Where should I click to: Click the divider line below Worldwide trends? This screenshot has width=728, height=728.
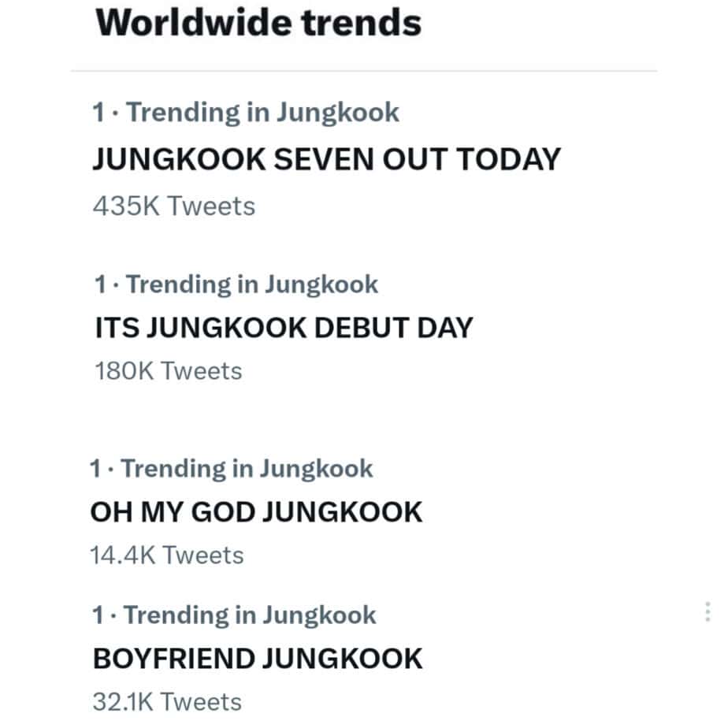(x=364, y=71)
